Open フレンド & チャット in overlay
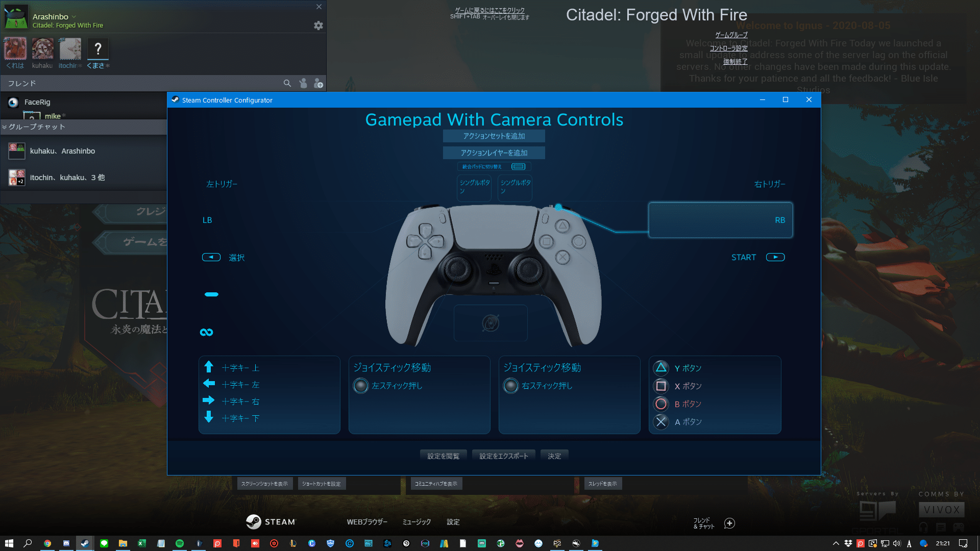Viewport: 980px width, 551px height. tap(704, 523)
